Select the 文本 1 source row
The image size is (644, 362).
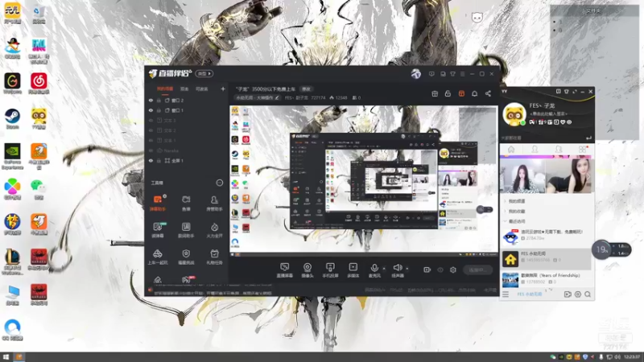coord(187,140)
